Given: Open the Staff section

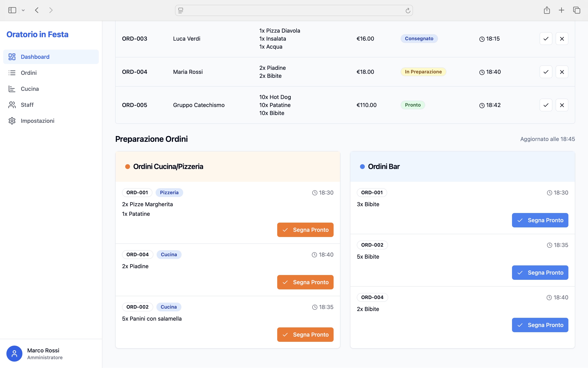Looking at the screenshot, I should point(27,105).
